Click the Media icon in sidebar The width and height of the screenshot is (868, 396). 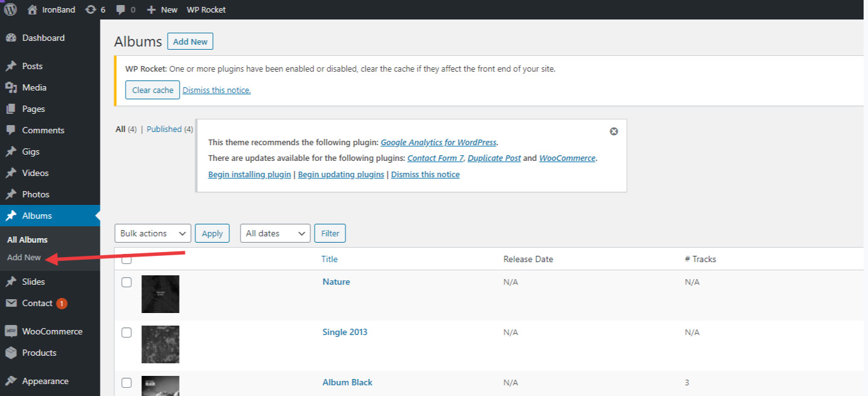[x=11, y=87]
